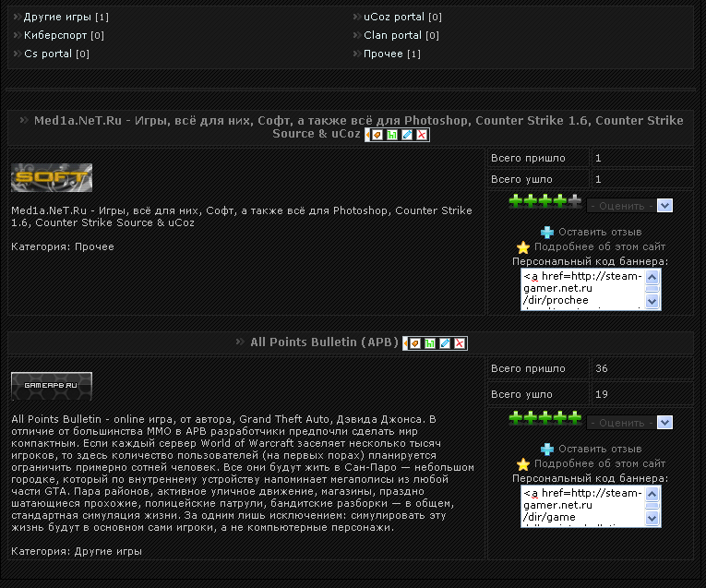Click the scrollbar thumb in Med1a.NeT.Ru code box

point(652,289)
